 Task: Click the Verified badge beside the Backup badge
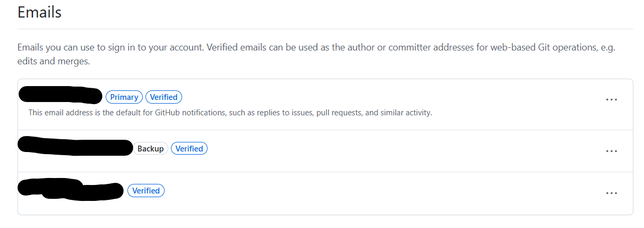(189, 149)
